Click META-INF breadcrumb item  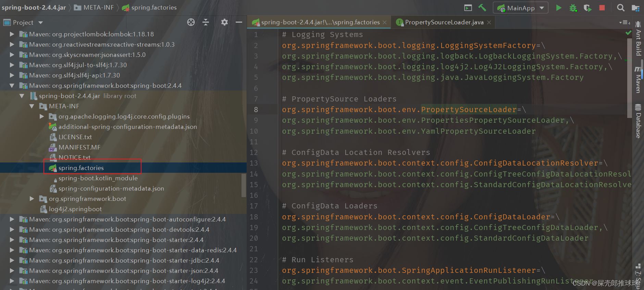(x=94, y=8)
